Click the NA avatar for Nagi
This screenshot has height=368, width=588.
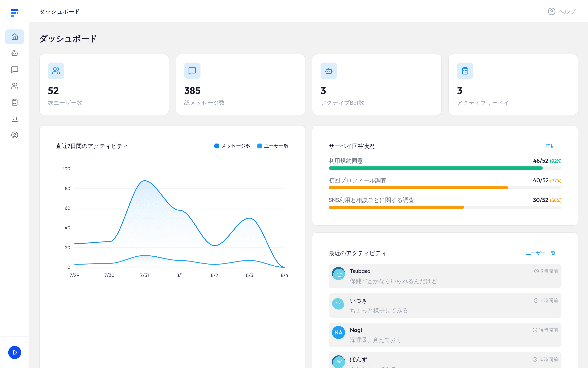(339, 332)
